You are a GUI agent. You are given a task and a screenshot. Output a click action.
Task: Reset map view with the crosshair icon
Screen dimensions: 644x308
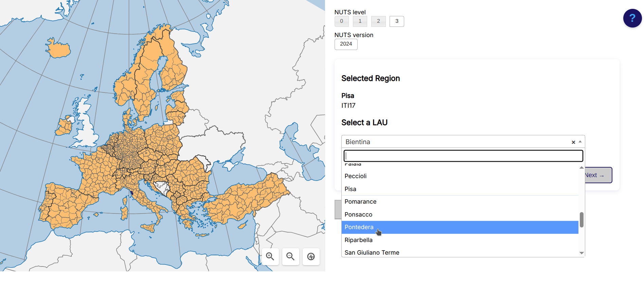311,257
